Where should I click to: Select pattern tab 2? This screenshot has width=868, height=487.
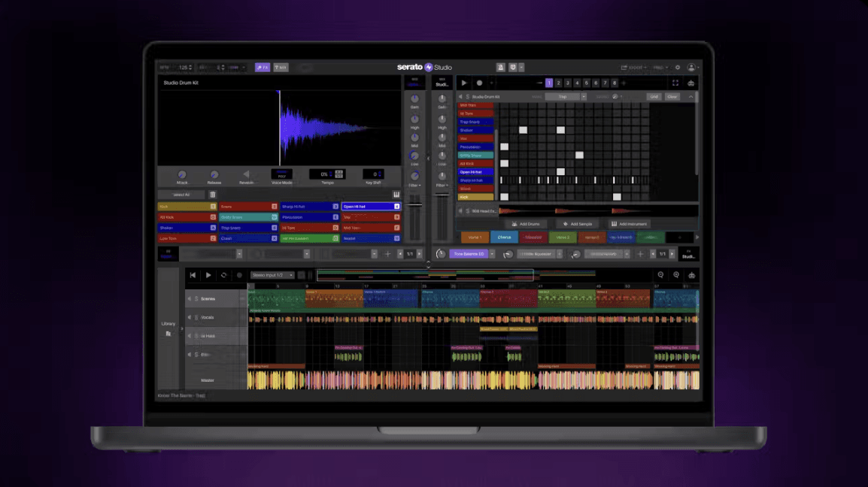click(558, 83)
